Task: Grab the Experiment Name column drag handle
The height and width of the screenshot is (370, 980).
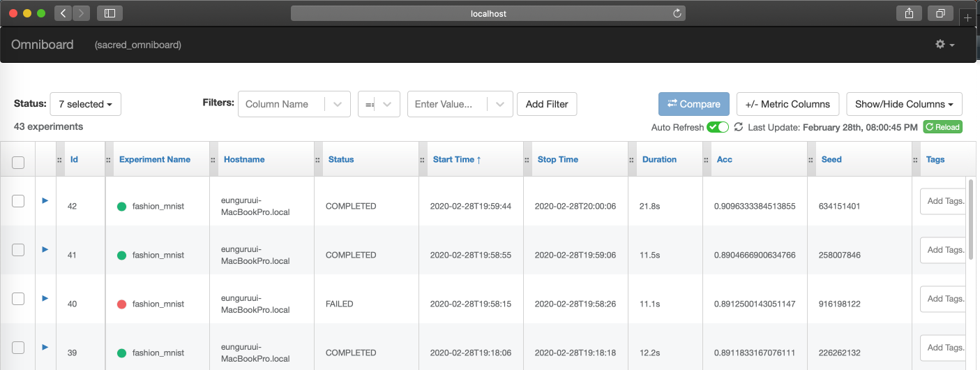Action: (x=109, y=159)
